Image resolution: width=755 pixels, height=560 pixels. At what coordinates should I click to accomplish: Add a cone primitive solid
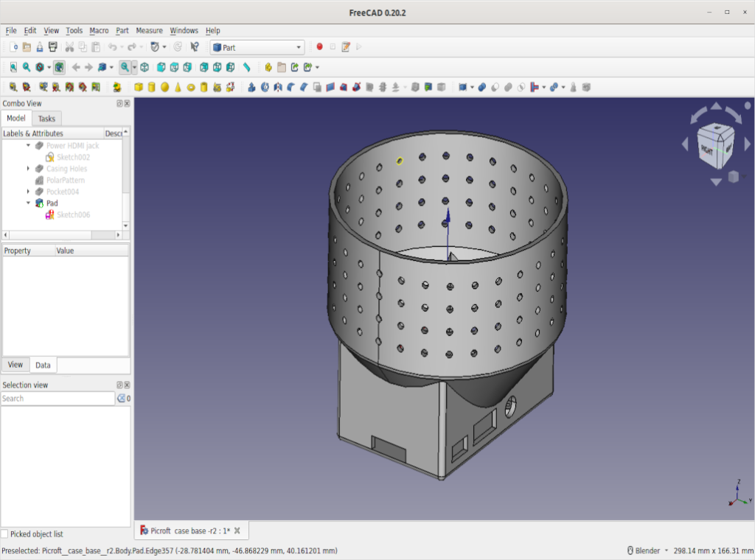(178, 87)
